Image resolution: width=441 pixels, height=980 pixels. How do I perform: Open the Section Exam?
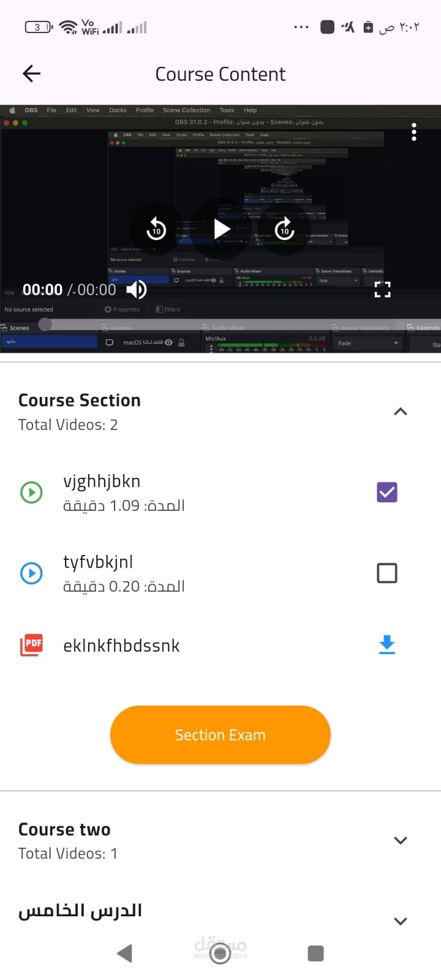click(221, 735)
